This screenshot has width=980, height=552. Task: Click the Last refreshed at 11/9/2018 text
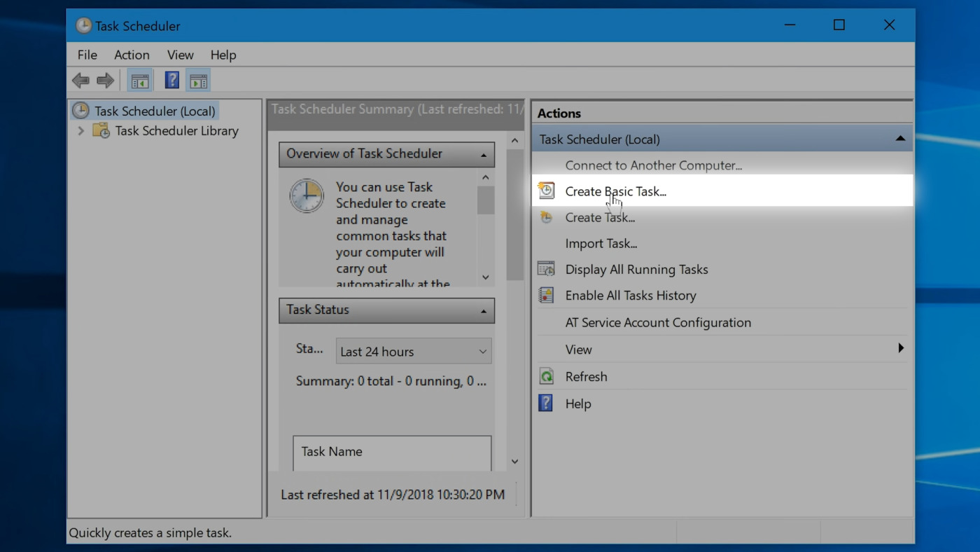tap(393, 494)
